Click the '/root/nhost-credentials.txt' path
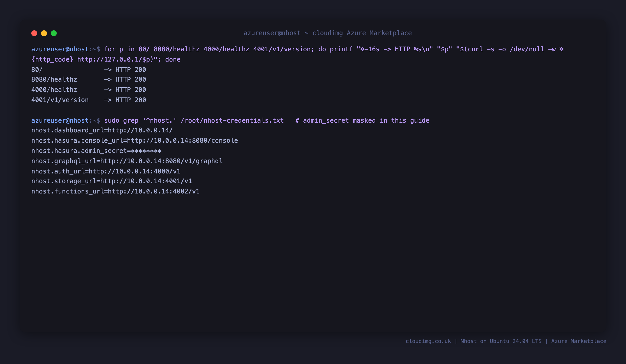Viewport: 626px width, 364px height. (232, 120)
